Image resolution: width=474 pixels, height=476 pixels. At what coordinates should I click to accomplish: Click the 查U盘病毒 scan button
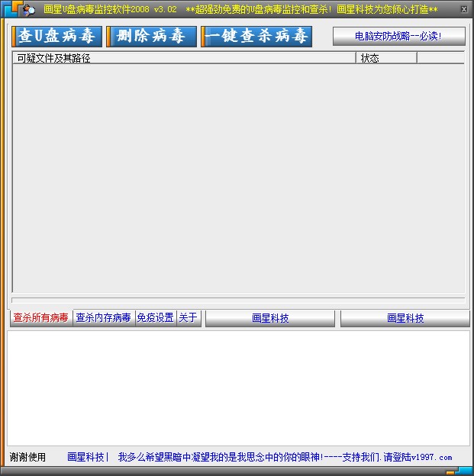pyautogui.click(x=56, y=37)
